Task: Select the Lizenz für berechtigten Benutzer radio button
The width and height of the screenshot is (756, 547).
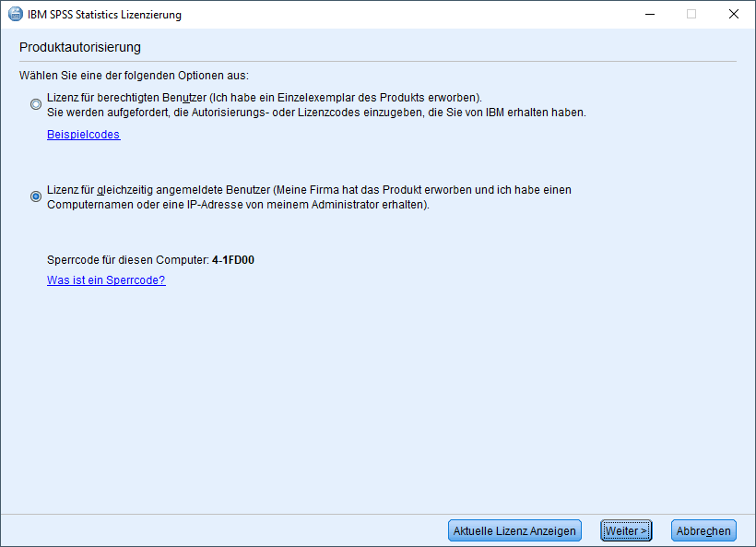Action: [x=36, y=104]
